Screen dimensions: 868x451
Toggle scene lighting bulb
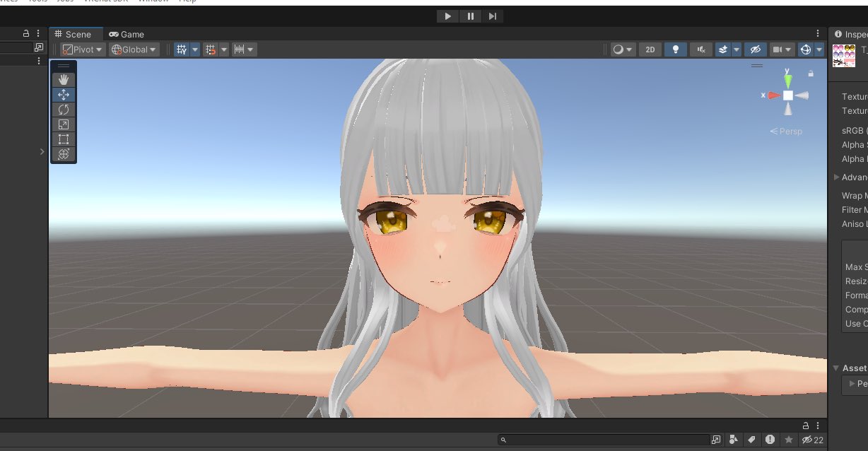[x=676, y=49]
